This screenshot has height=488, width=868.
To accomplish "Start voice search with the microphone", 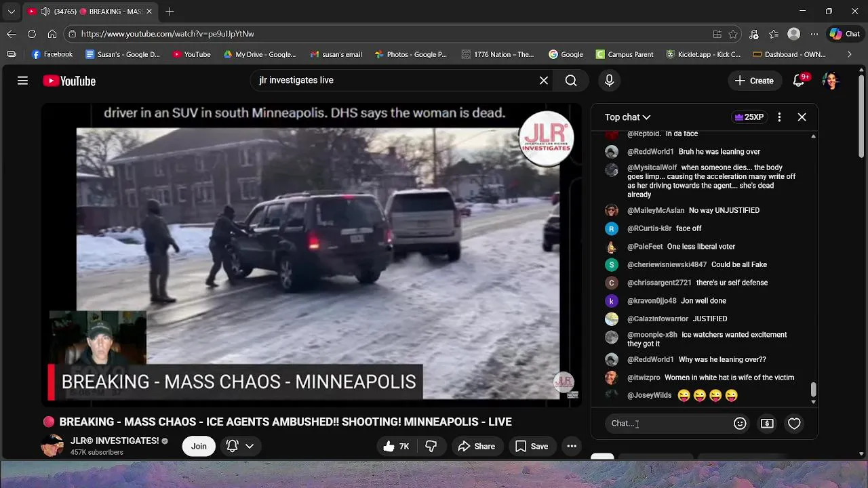I will (x=609, y=81).
